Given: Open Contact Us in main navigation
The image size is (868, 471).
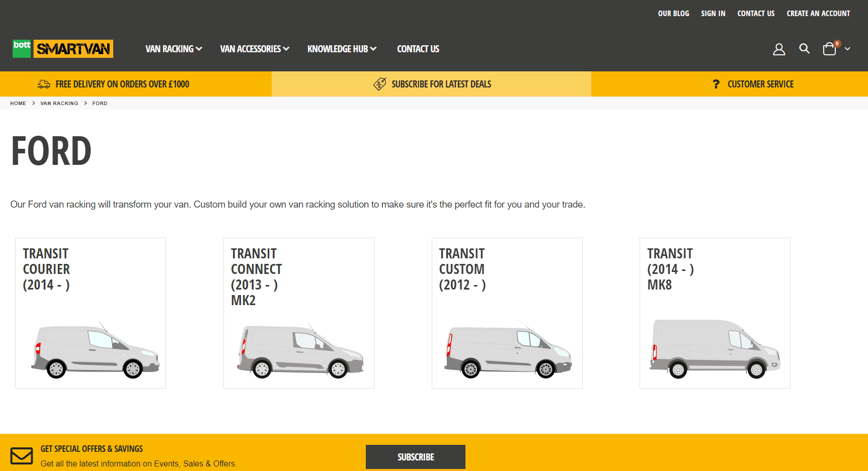Looking at the screenshot, I should (418, 49).
